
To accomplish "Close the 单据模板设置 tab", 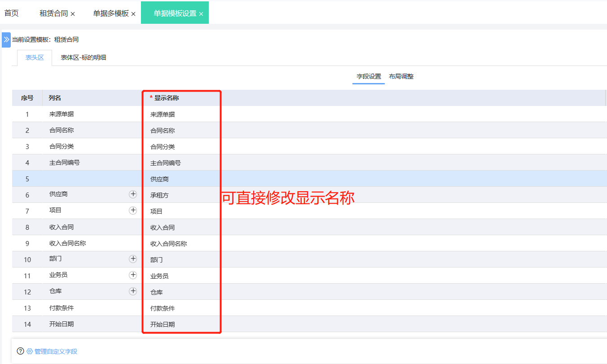I will pyautogui.click(x=201, y=14).
